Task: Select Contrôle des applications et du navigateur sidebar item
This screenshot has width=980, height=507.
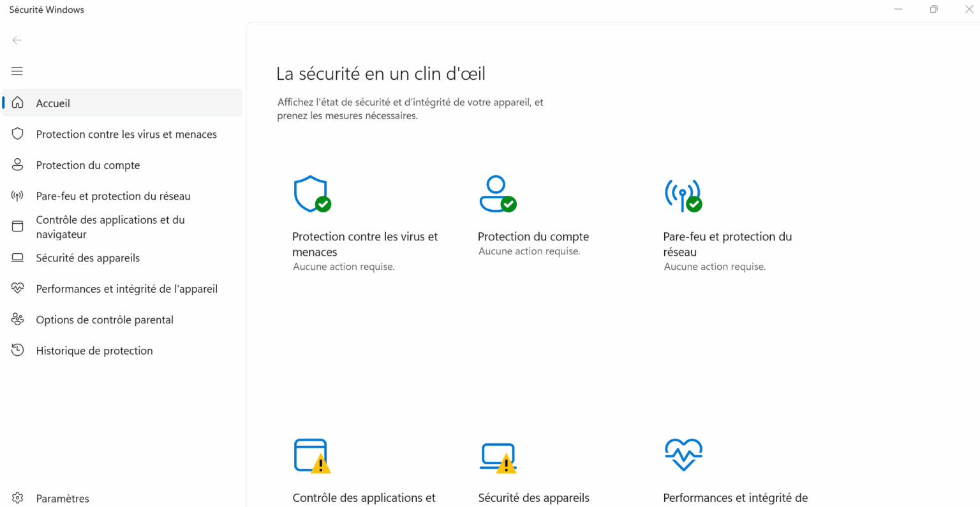Action: 122,226
